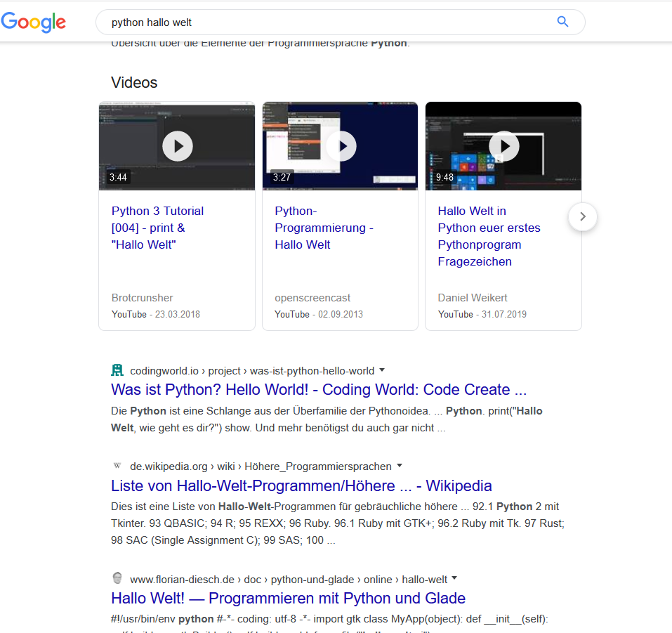Open 'Python-Programmierung - Hallo Welt' video link
672x633 pixels.
coord(324,228)
